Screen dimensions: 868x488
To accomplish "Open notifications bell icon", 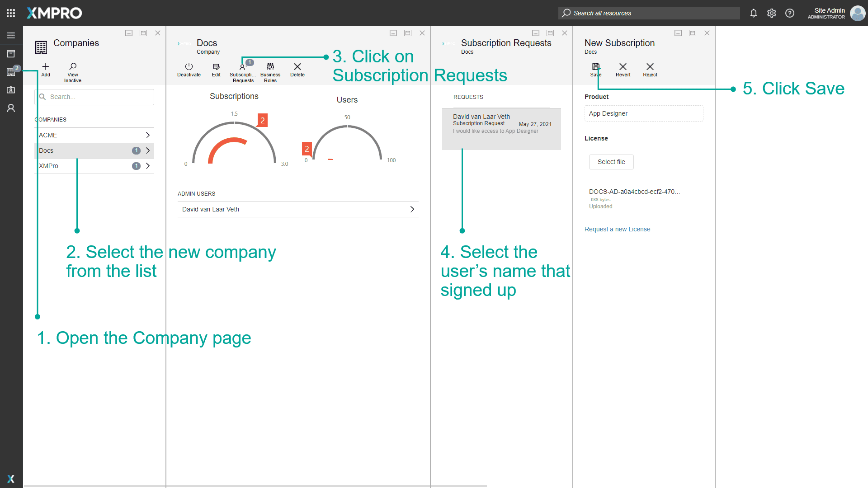I will pos(754,13).
